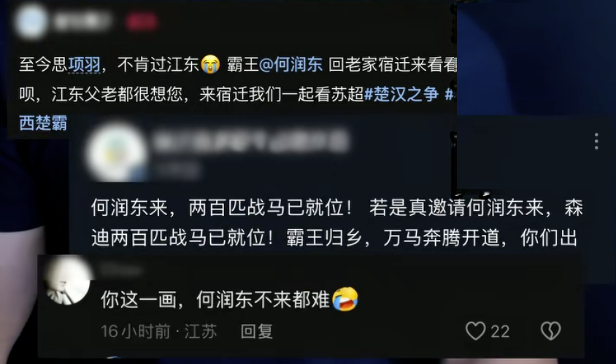This screenshot has width=616, height=364.
Task: Click the laughing-crying emoji after 不来都难
Action: pos(345,299)
